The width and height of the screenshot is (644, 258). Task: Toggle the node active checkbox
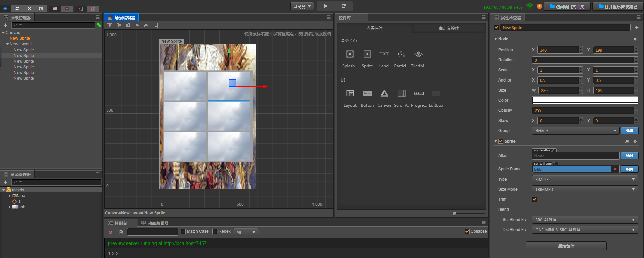point(496,28)
